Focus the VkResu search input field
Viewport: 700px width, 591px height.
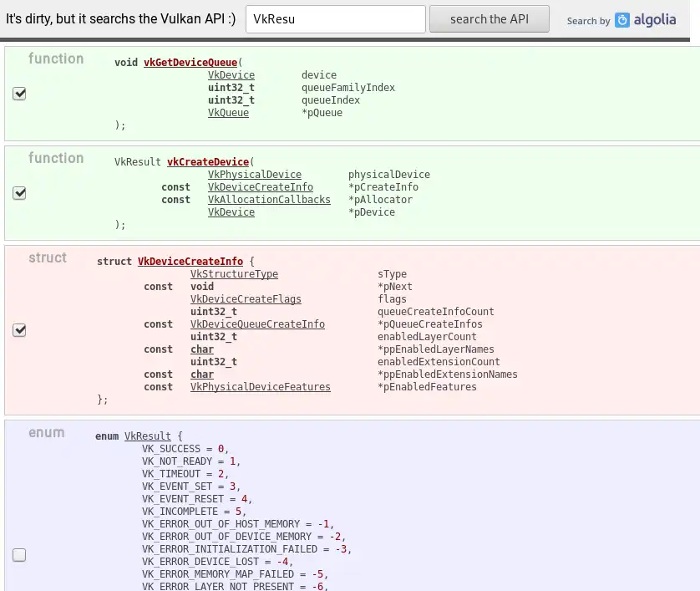(x=335, y=19)
